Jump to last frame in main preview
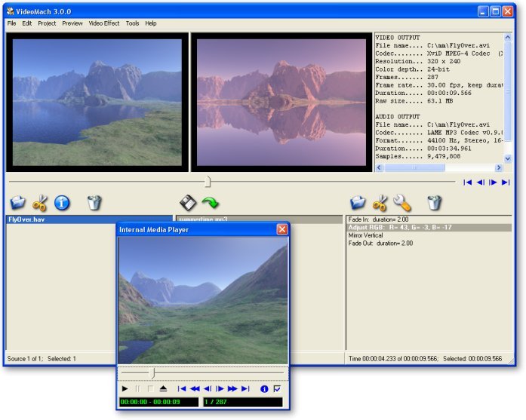Image resolution: width=526 pixels, height=420 pixels. click(506, 182)
